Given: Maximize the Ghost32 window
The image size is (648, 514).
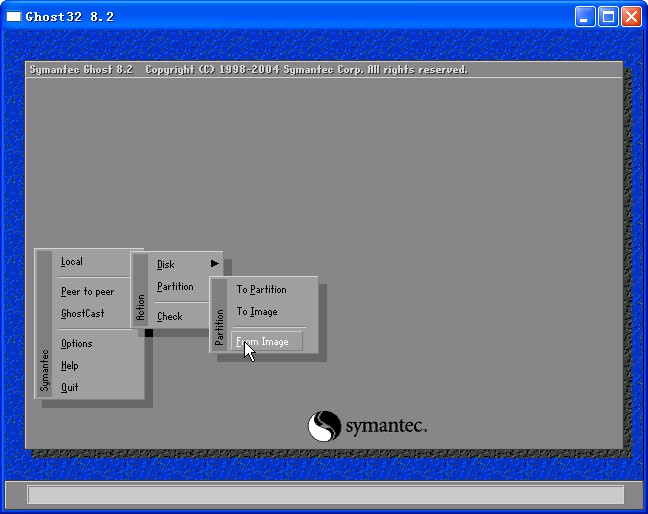Looking at the screenshot, I should (x=609, y=17).
